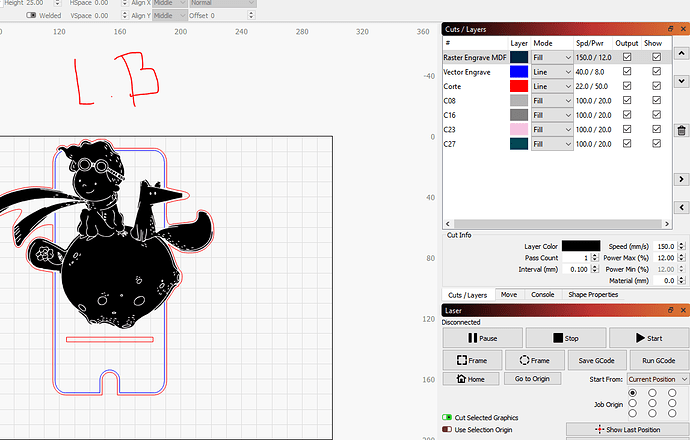This screenshot has width=690, height=440.
Task: Open Mode dropdown for C23 layer
Action: 552,129
